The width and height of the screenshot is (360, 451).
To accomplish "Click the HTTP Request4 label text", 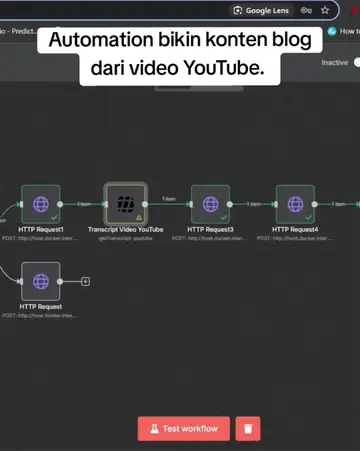I will [x=295, y=229].
